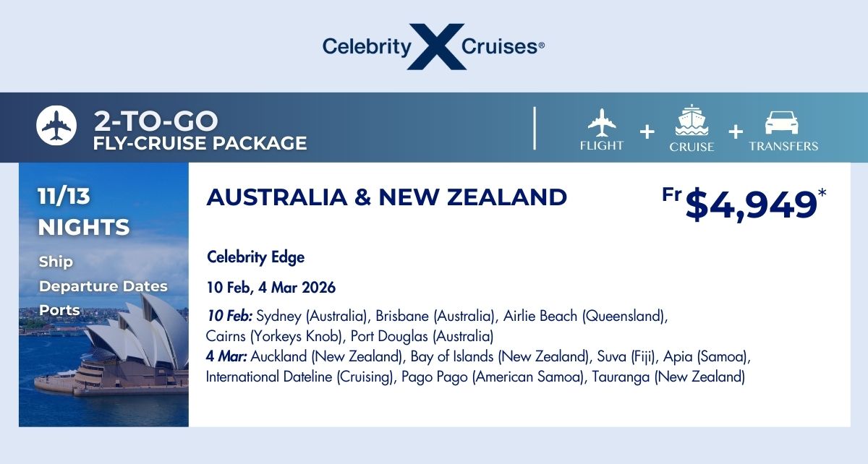Viewport: 868px width, 464px height.
Task: Click the Ship label in sidebar
Action: 56,262
